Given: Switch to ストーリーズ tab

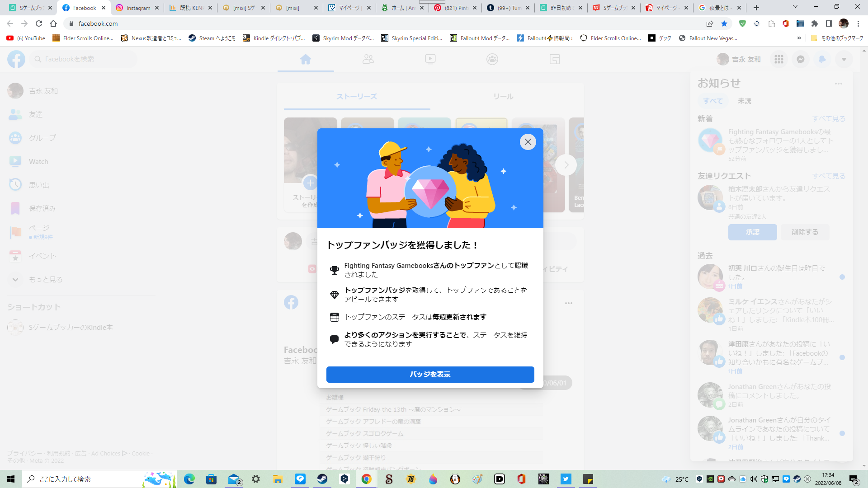Looking at the screenshot, I should coord(357,97).
